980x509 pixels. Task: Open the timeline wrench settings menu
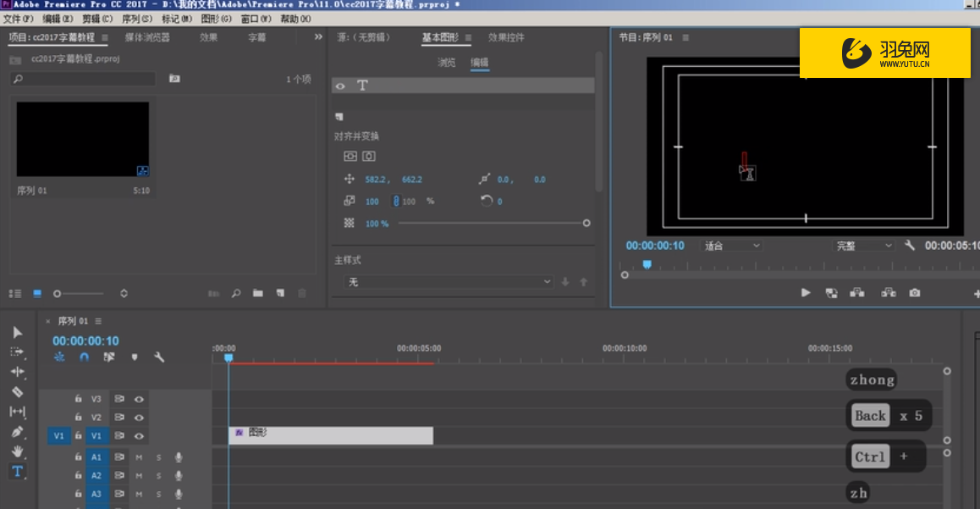pos(160,357)
